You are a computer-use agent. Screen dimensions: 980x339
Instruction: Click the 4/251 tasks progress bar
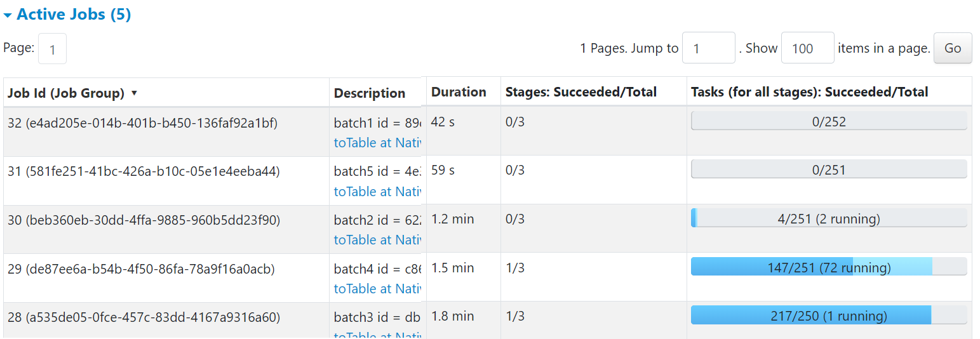point(828,218)
